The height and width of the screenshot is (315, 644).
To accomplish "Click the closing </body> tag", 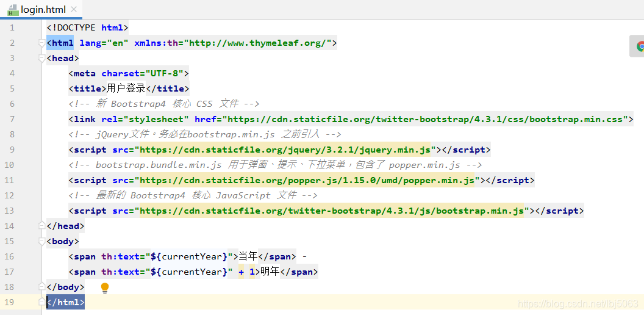I will (x=66, y=287).
